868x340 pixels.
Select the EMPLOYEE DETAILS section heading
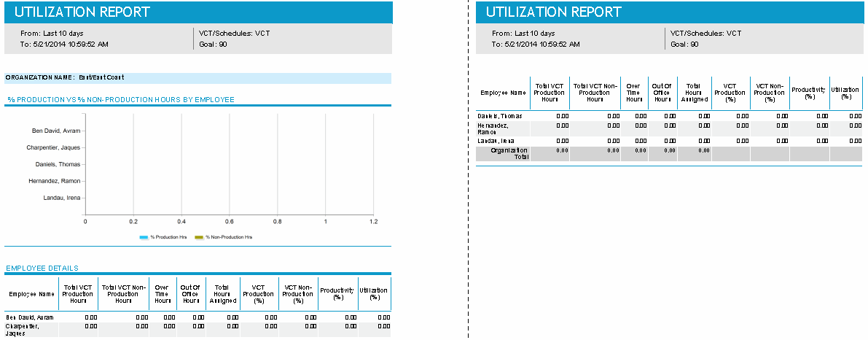pos(42,268)
